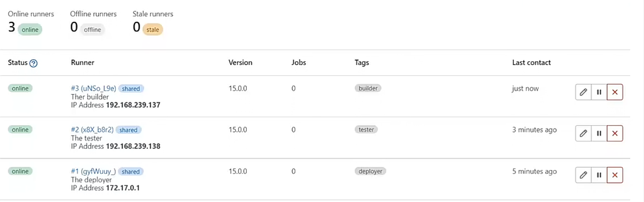Click the tester tag badge
The image size is (644, 202).
366,130
